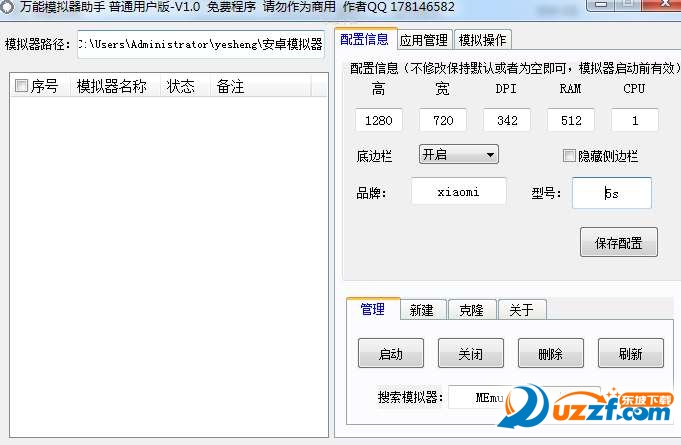Click the DPI value field
The width and height of the screenshot is (681, 445).
[506, 120]
